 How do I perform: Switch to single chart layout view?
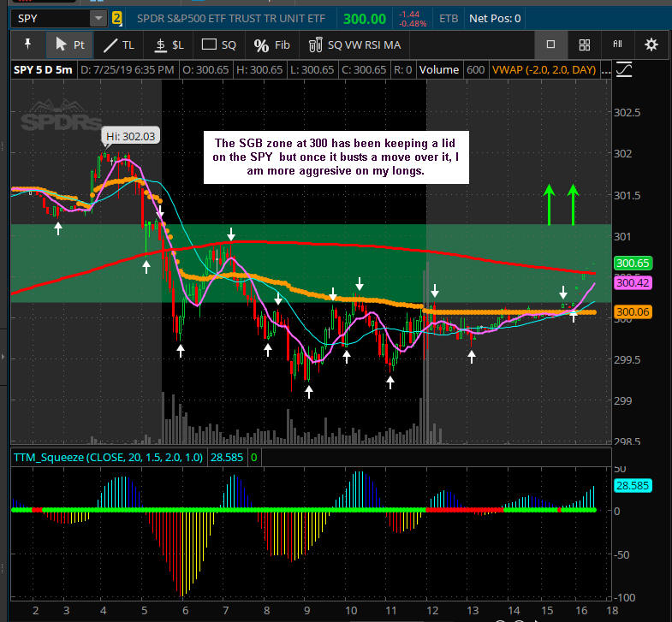click(x=551, y=44)
